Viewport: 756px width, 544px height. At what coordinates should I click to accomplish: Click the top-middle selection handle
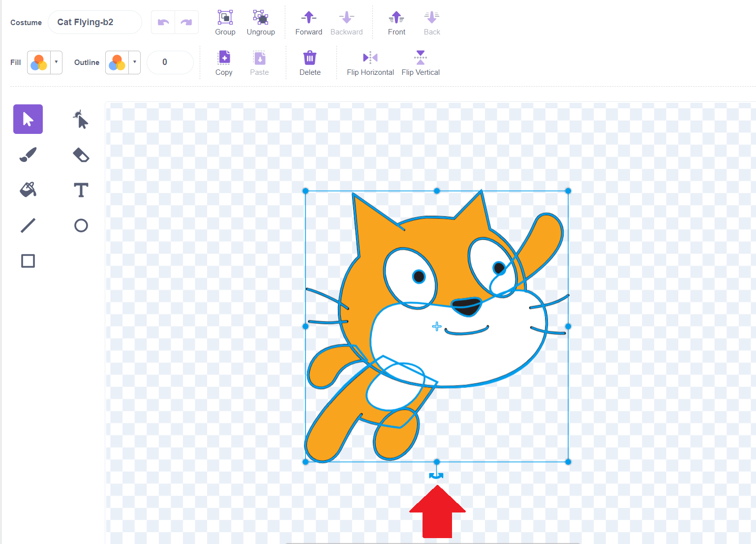(x=437, y=191)
